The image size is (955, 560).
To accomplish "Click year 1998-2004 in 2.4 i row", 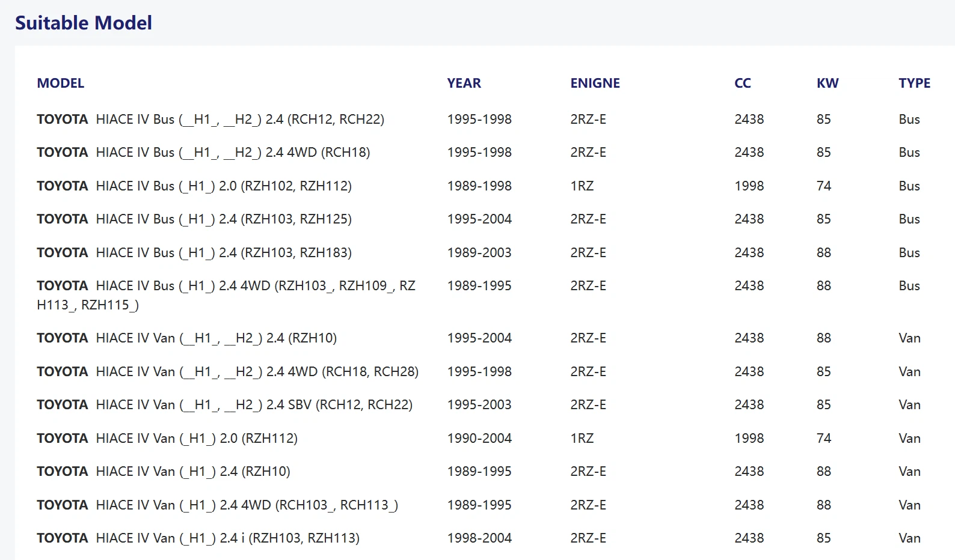I will 479,538.
